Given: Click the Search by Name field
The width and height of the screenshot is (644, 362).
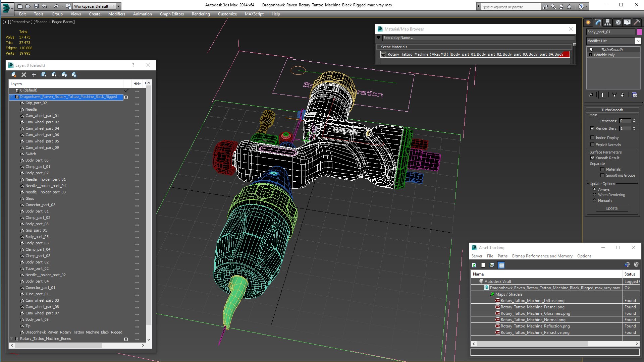Looking at the screenshot, I should point(478,38).
